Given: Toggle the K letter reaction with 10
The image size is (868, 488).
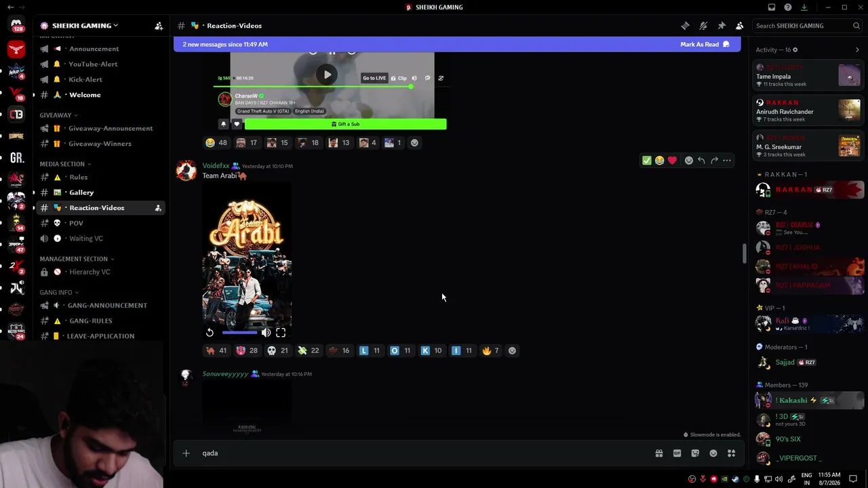Looking at the screenshot, I should (431, 350).
